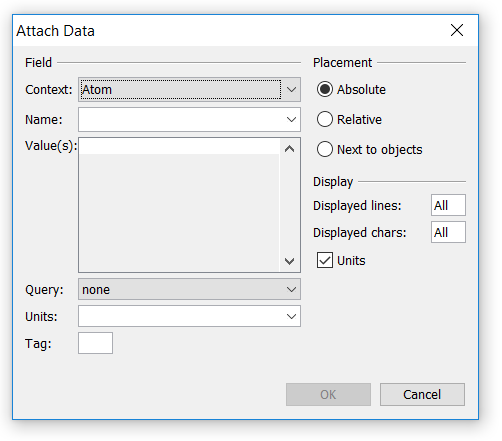The width and height of the screenshot is (502, 441).
Task: Click the Displayed lines field
Action: click(x=448, y=205)
